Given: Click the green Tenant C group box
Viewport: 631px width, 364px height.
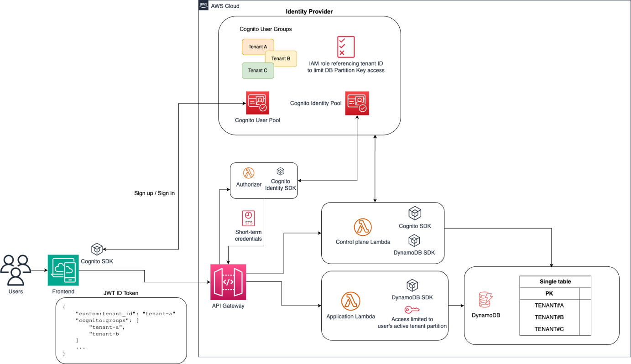Looking at the screenshot, I should click(258, 71).
